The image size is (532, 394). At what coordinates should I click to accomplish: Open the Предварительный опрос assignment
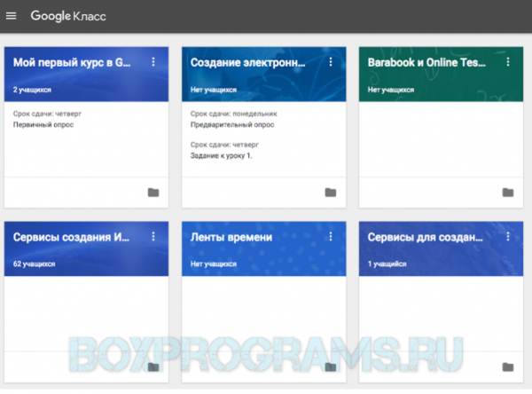point(232,124)
